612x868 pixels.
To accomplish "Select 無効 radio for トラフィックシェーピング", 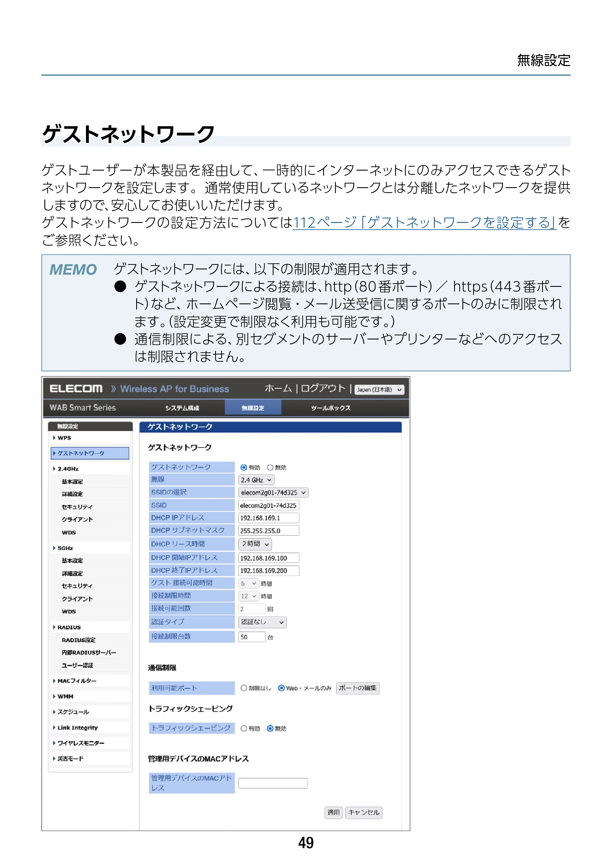I will pyautogui.click(x=270, y=728).
